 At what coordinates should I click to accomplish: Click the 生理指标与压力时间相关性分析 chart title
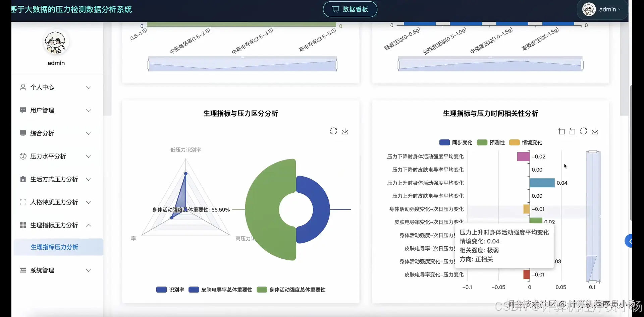click(x=490, y=114)
